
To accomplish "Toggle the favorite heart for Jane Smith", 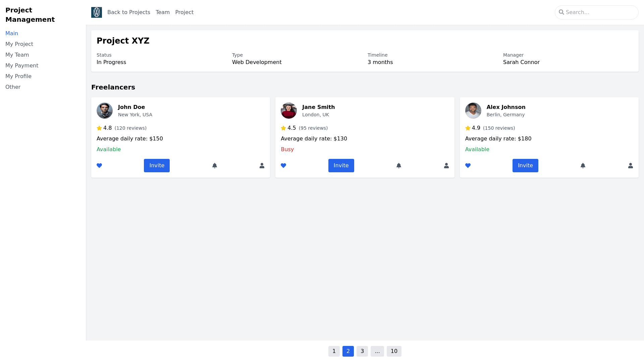I will [283, 165].
